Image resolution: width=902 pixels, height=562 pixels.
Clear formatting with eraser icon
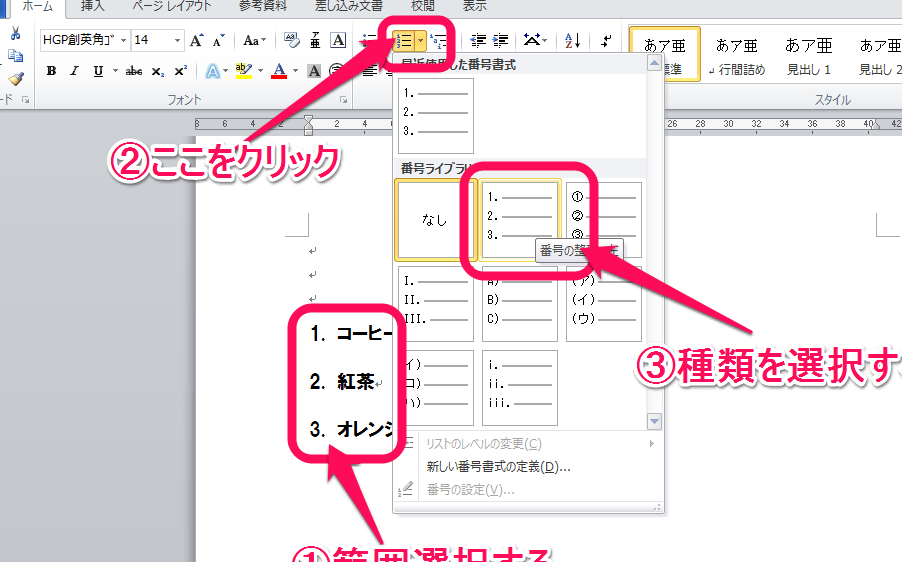point(292,40)
